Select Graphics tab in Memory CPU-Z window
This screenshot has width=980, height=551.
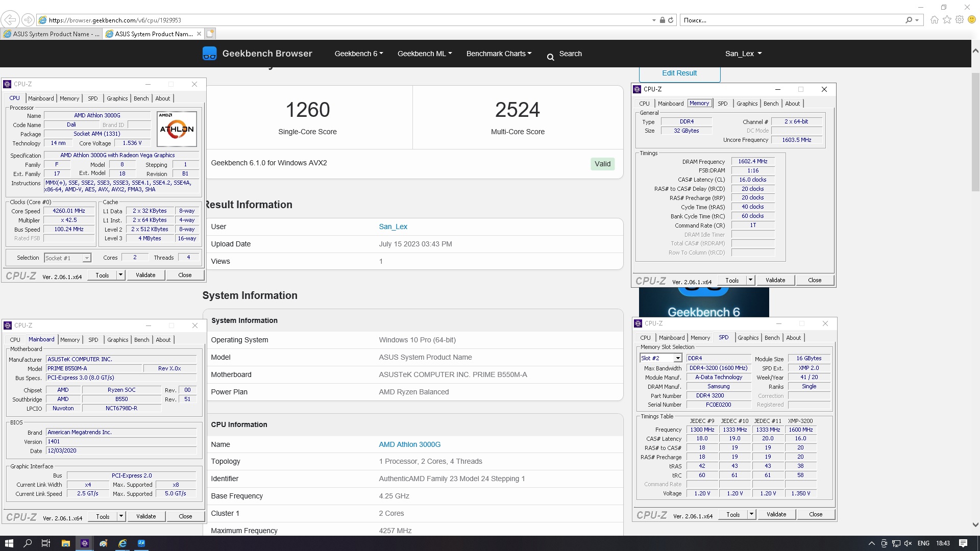coord(747,104)
